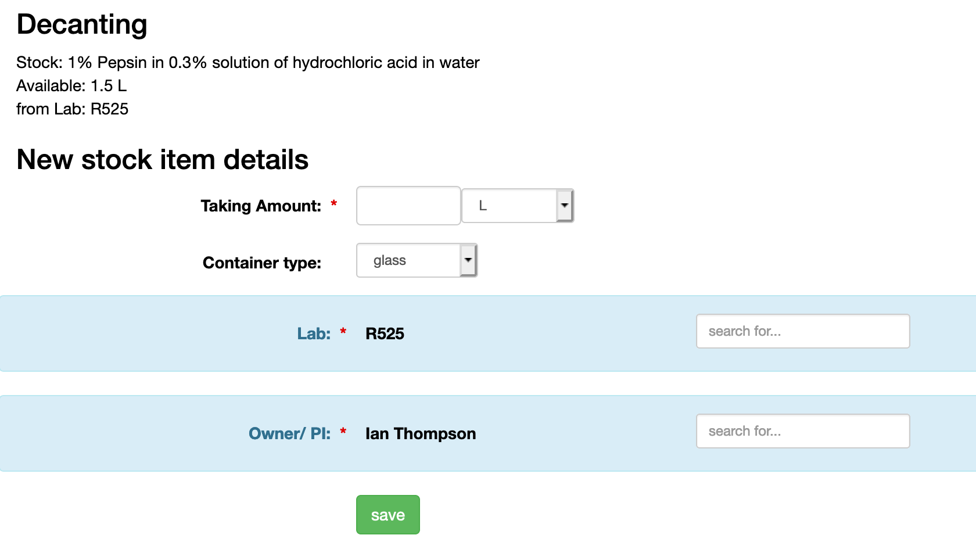
Task: Click the blue Owner/ PI label
Action: click(x=289, y=433)
